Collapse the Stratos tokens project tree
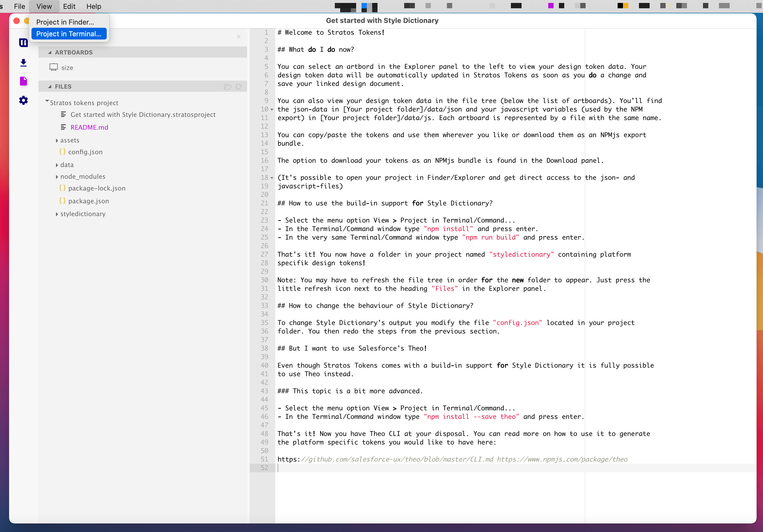The height and width of the screenshot is (532, 763). coord(47,101)
